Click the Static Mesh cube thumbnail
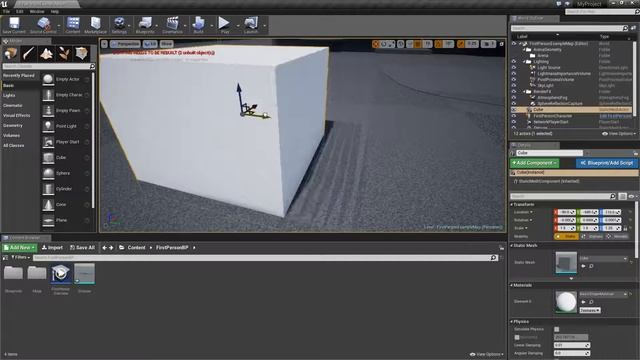This screenshot has width=640, height=360. pyautogui.click(x=566, y=262)
